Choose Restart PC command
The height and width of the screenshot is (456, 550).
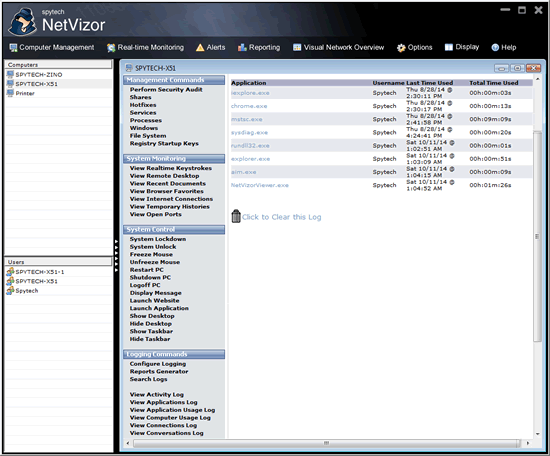[x=147, y=270]
